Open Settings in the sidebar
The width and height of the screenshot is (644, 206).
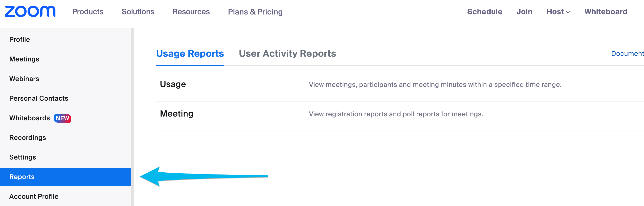point(22,157)
